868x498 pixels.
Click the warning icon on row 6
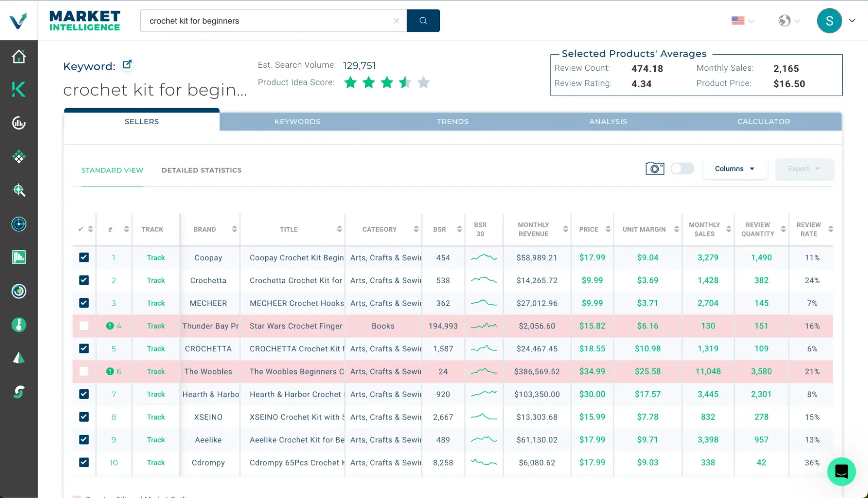[110, 371]
